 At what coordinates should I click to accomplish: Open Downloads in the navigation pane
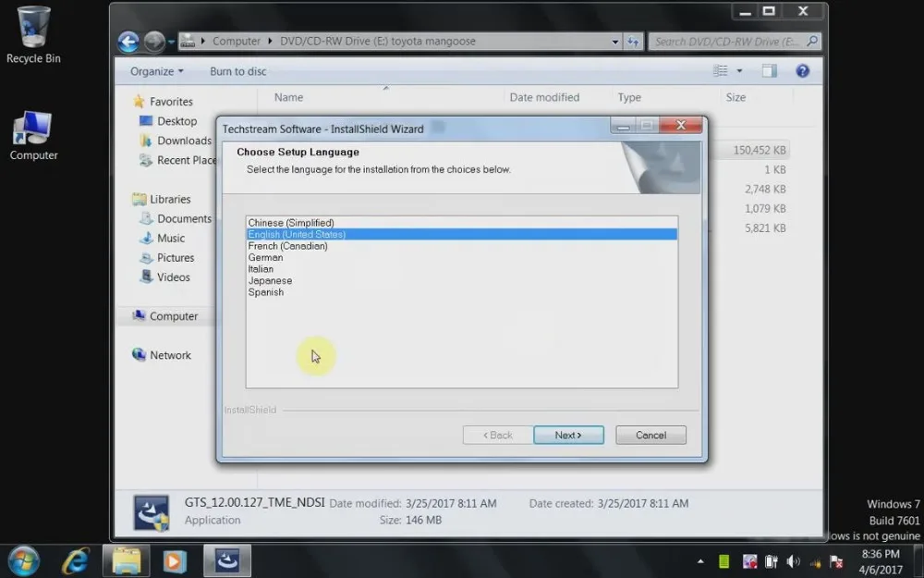[x=176, y=141]
